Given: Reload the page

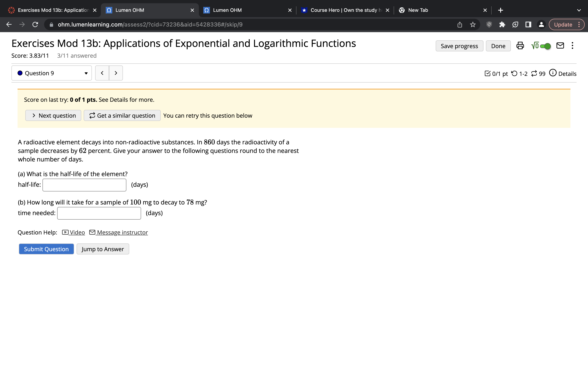Looking at the screenshot, I should 35,24.
